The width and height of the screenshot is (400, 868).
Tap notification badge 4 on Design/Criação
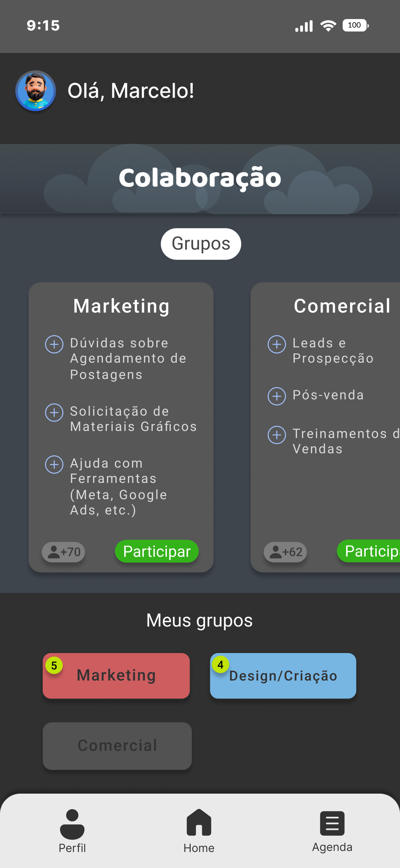pos(221,665)
